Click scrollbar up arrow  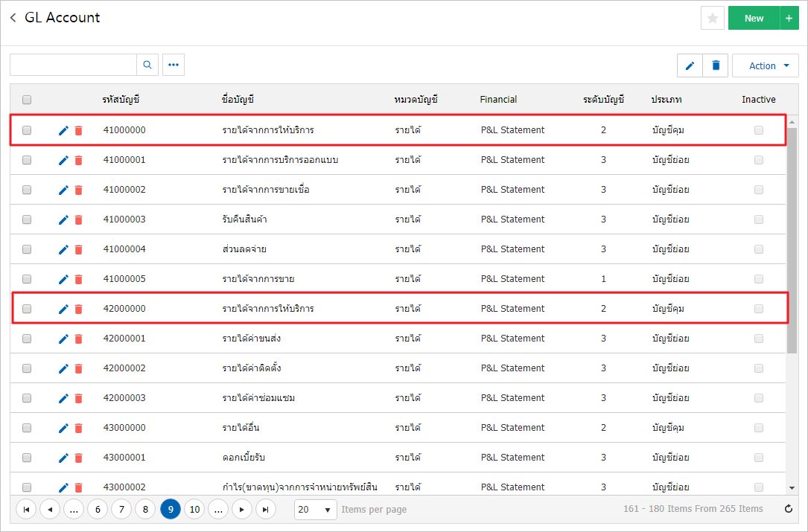click(792, 123)
